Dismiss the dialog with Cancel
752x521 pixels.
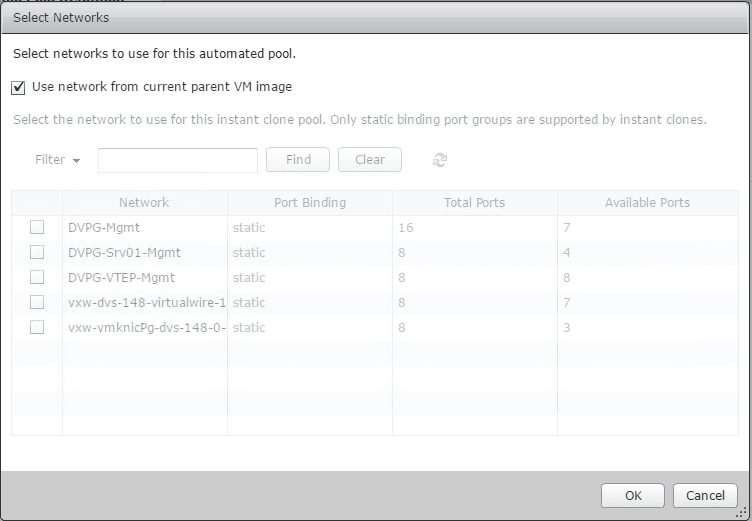pyautogui.click(x=705, y=495)
